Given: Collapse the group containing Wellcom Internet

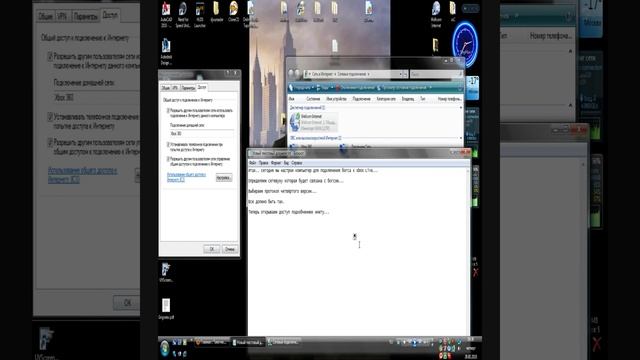Looking at the screenshot, I should coord(461,108).
